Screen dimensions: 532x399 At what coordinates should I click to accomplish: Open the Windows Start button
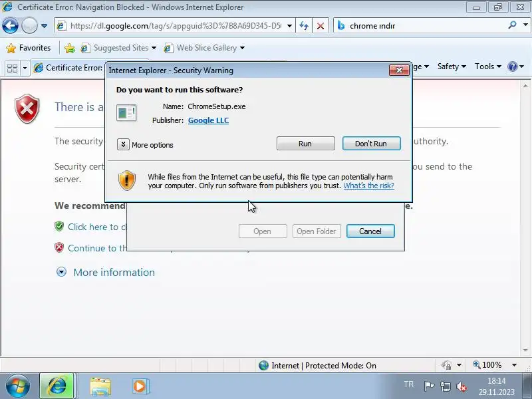tap(17, 386)
